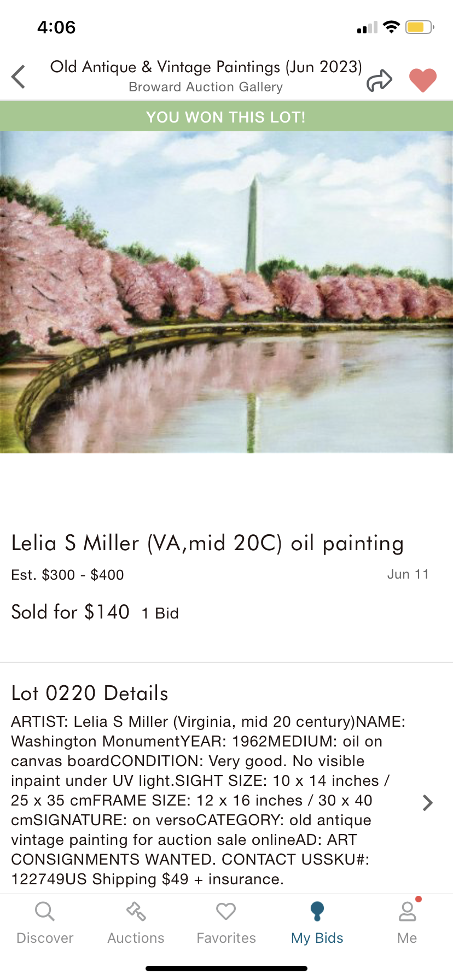453x980 pixels.
Task: Tap the auction title in header
Action: [x=206, y=67]
